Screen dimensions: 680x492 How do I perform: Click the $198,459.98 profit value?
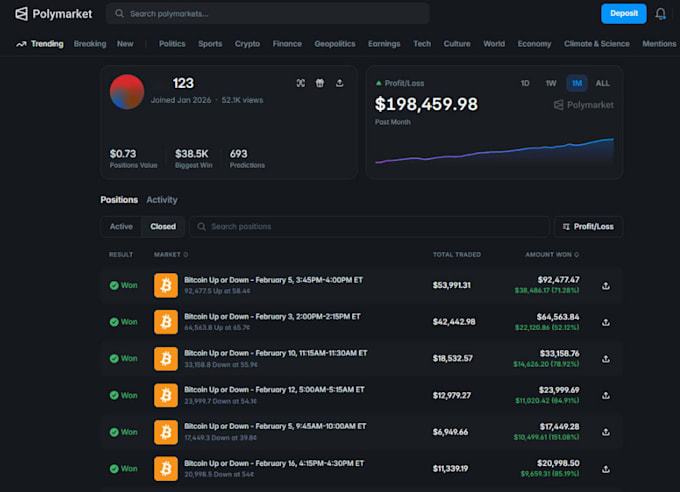(x=426, y=104)
